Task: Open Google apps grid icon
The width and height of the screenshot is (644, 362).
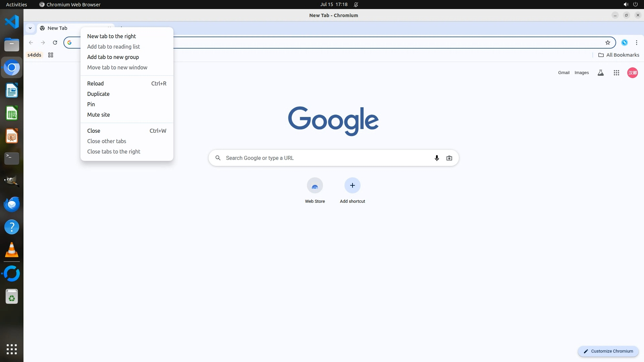Action: 616,73
